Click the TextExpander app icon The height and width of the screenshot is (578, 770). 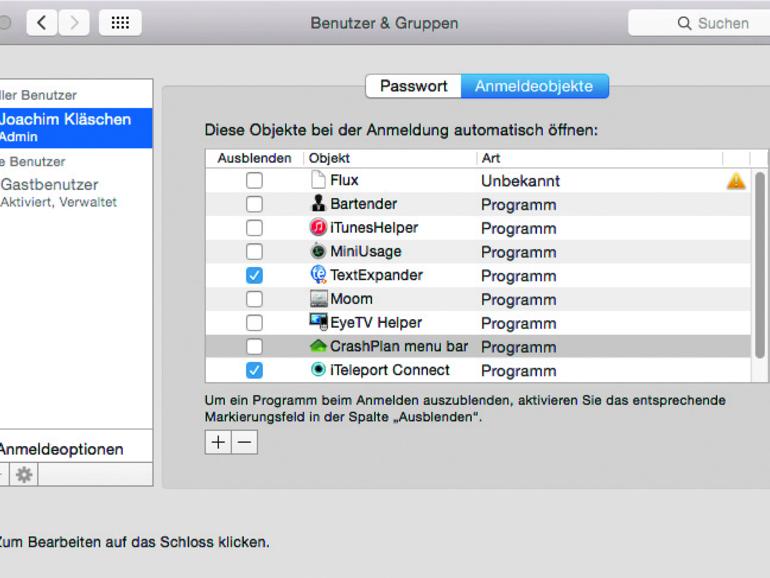click(x=318, y=275)
